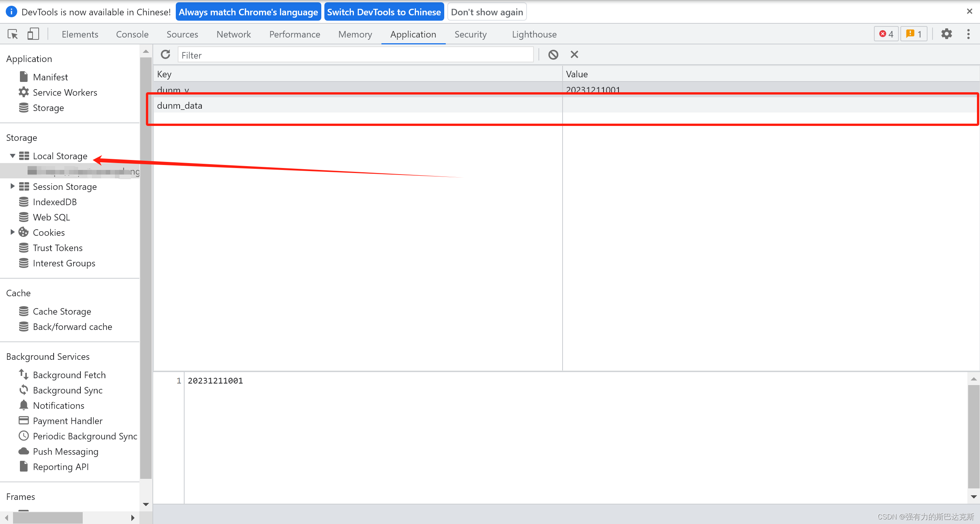Click preview pane scroll down arrow
This screenshot has width=980, height=524.
(x=973, y=496)
